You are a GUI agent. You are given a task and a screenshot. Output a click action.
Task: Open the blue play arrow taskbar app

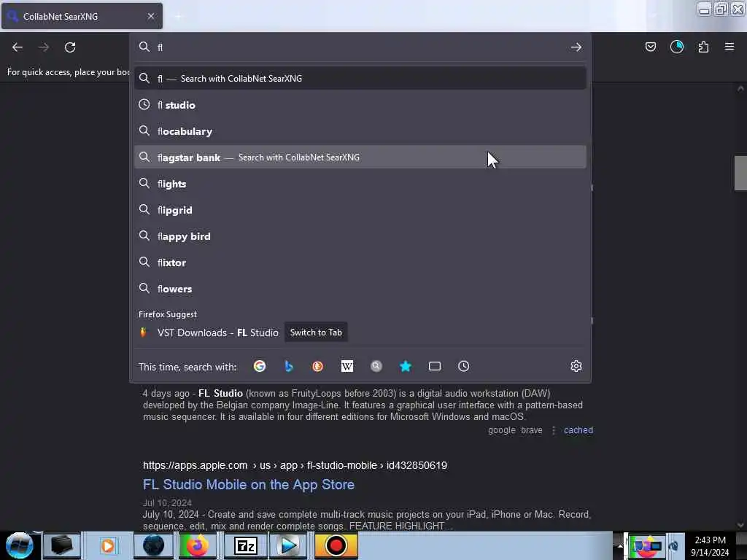click(x=287, y=545)
